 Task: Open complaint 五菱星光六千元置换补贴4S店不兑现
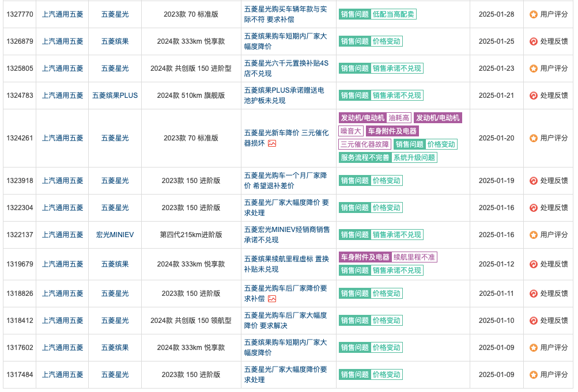tap(286, 68)
